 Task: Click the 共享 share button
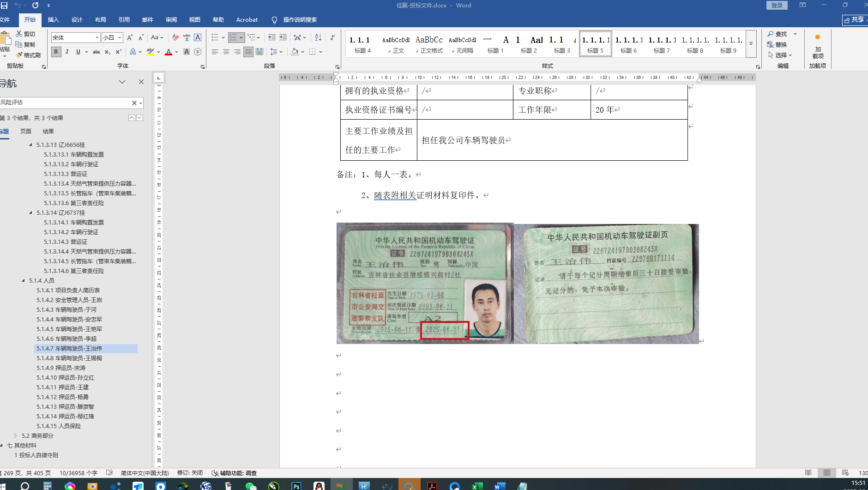click(855, 20)
